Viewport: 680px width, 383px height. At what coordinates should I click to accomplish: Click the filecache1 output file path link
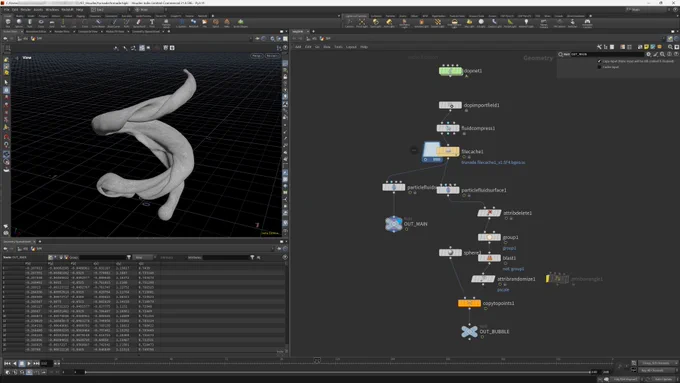(493, 162)
